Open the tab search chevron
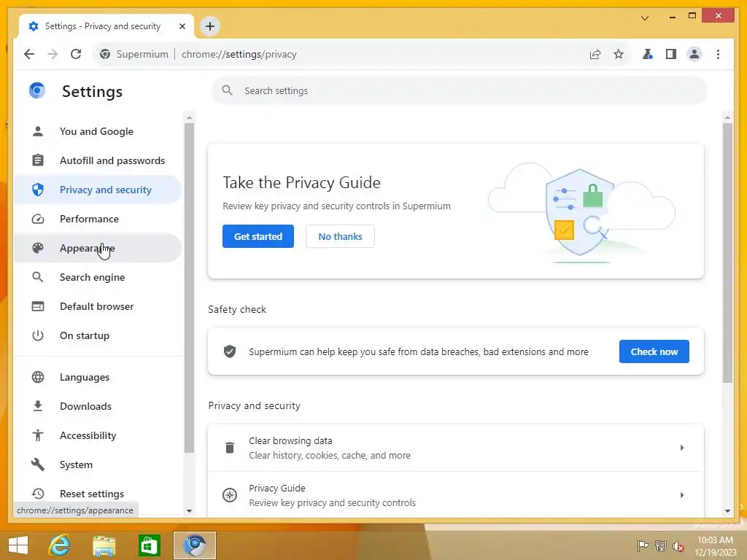Screen dimensions: 747x560 (645, 18)
